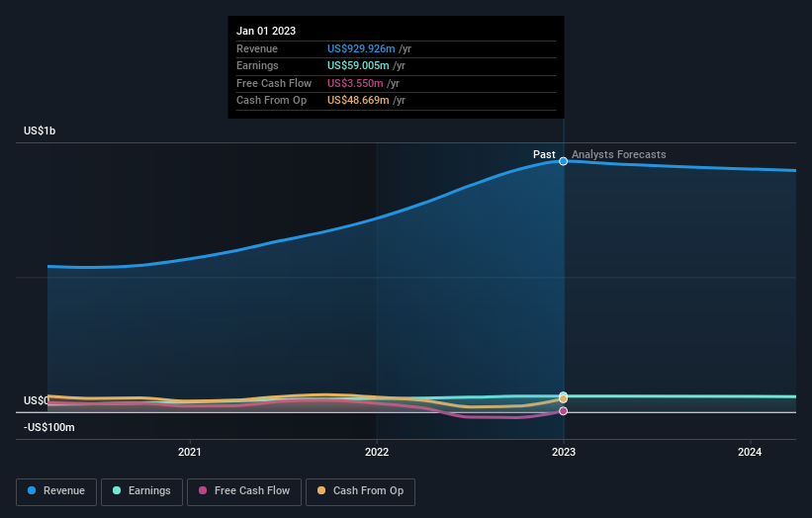Toggle the Free Cash Flow legend button

(x=244, y=491)
